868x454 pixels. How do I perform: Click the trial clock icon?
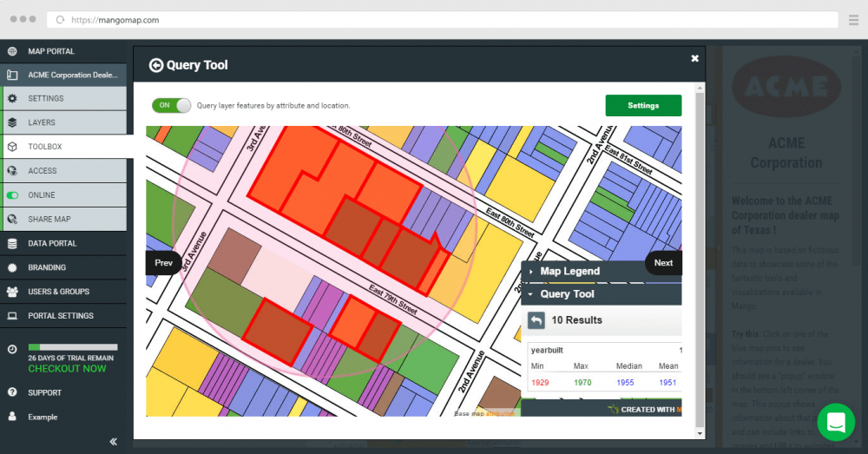coord(12,349)
